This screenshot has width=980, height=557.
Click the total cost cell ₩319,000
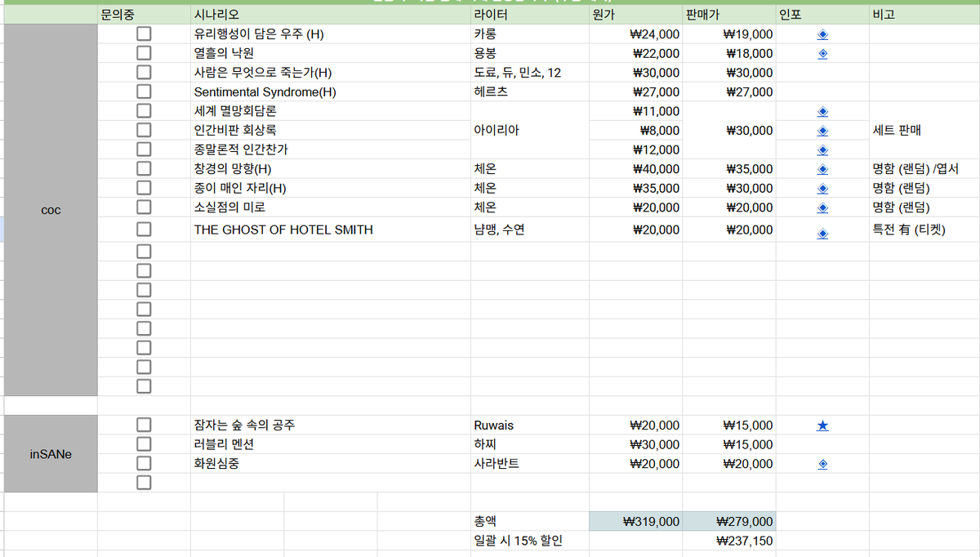(635, 521)
